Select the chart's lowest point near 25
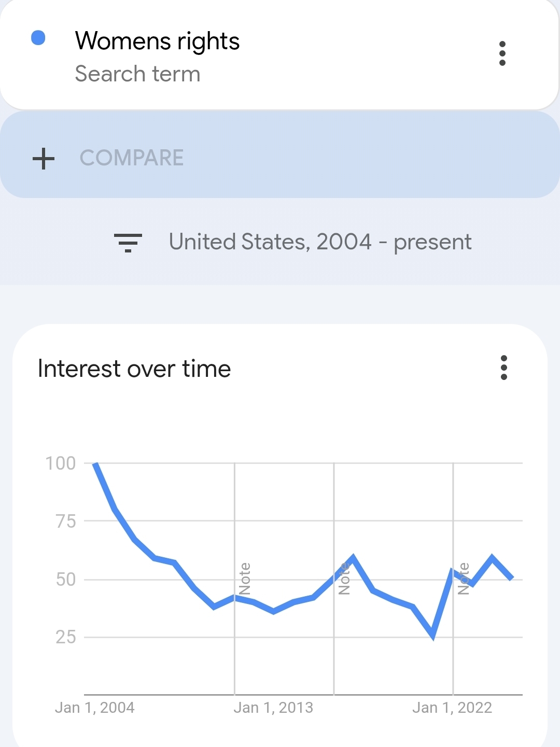The width and height of the screenshot is (560, 747). [x=432, y=637]
